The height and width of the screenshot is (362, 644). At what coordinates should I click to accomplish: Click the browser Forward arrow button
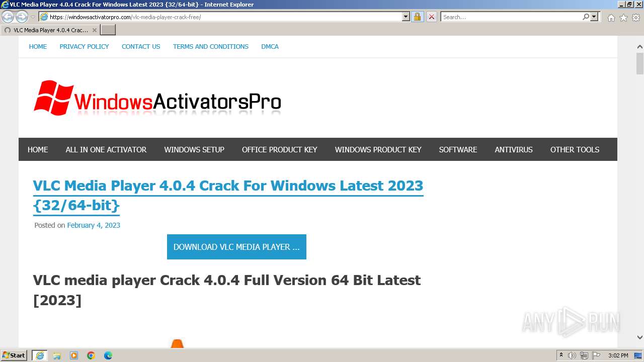[x=22, y=17]
